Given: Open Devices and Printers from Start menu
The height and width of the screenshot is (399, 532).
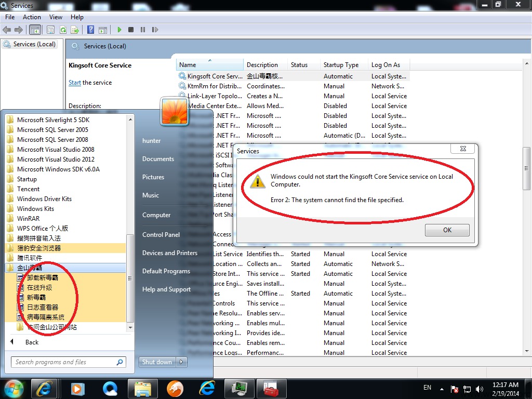Looking at the screenshot, I should coord(170,253).
